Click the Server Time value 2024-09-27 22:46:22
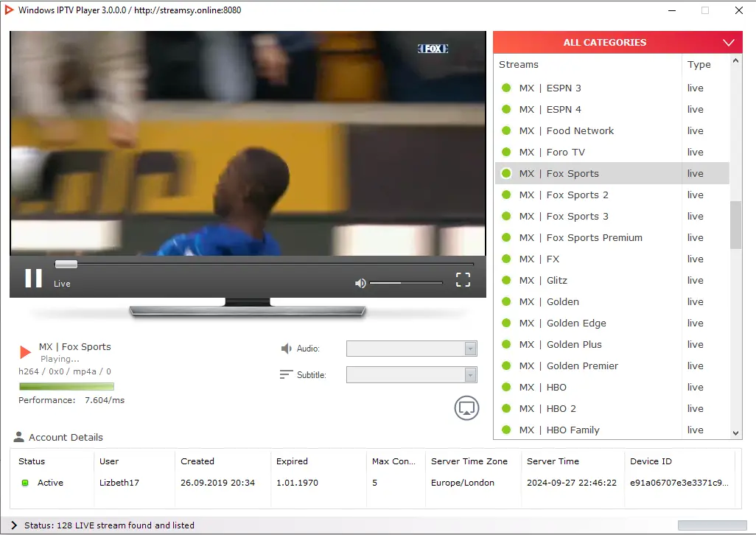 point(571,483)
